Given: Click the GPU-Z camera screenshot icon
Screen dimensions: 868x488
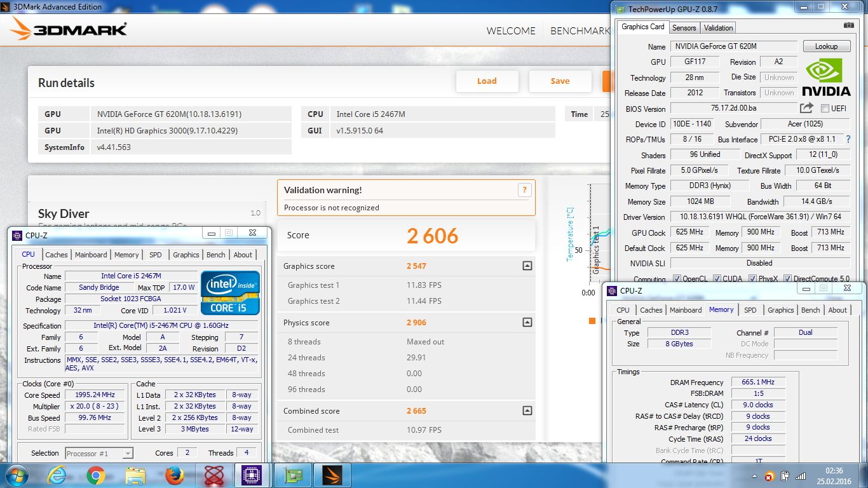Looking at the screenshot, I should [x=848, y=25].
